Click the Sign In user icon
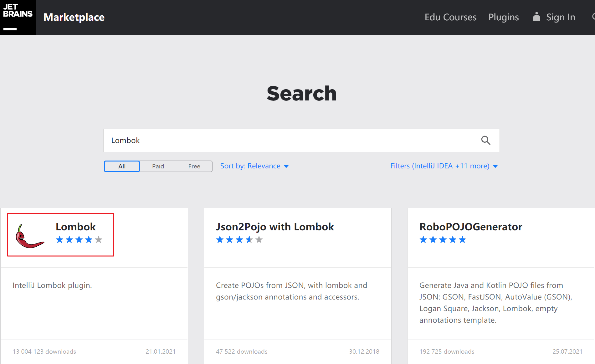This screenshot has width=595, height=364. (536, 17)
